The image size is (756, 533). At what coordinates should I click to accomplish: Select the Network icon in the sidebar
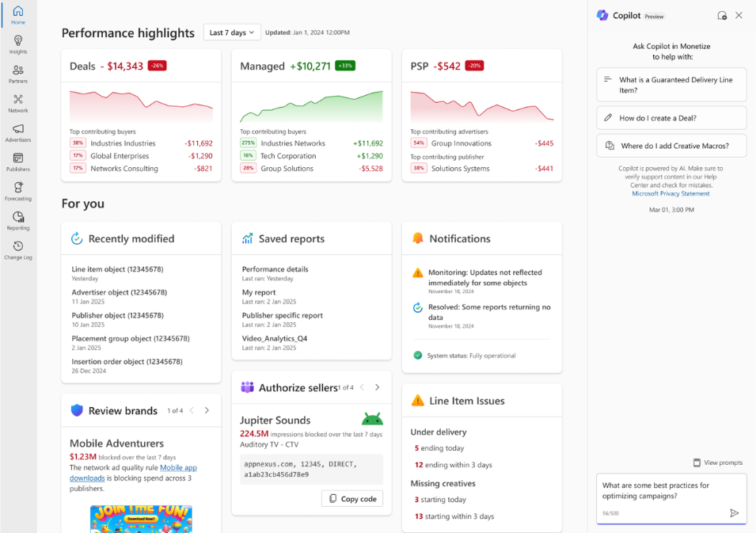pyautogui.click(x=17, y=101)
